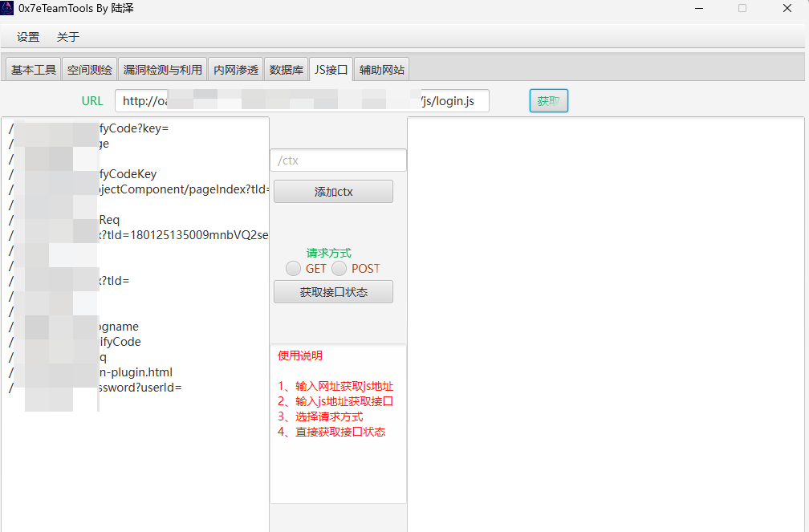Click the 获取接口状态 button
Screen dimensions: 809x532
pos(333,292)
